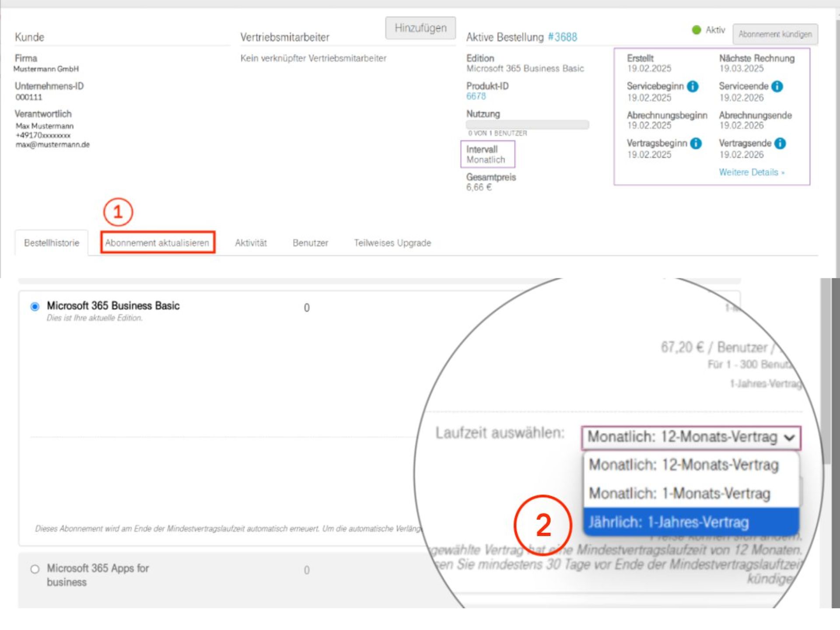Click the Mustermann GmbH company name
Image resolution: width=840 pixels, height=630 pixels.
tap(46, 69)
